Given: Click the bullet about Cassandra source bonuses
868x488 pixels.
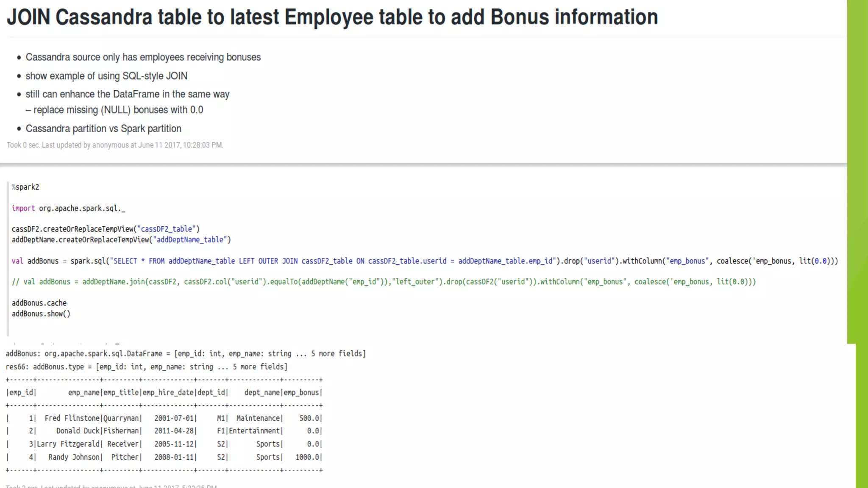Looking at the screenshot, I should (143, 57).
